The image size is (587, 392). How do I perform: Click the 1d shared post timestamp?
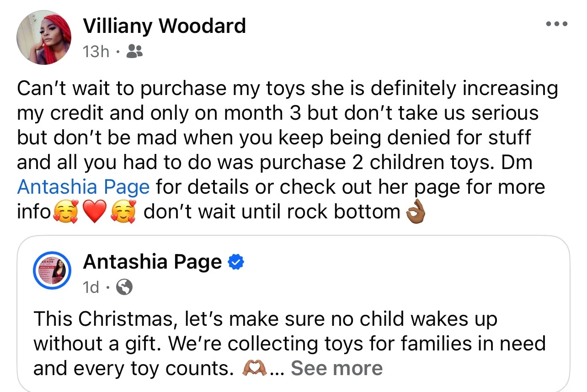[91, 287]
